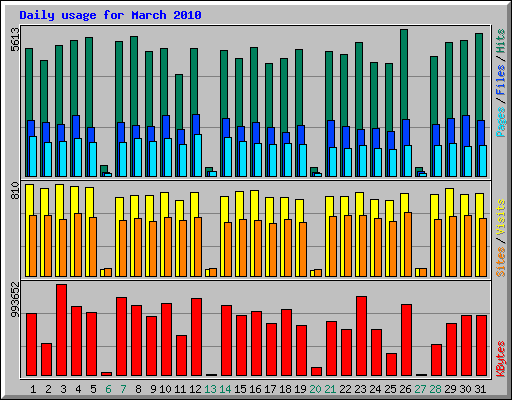Click the red KBytes bar for day 23

(x=361, y=336)
